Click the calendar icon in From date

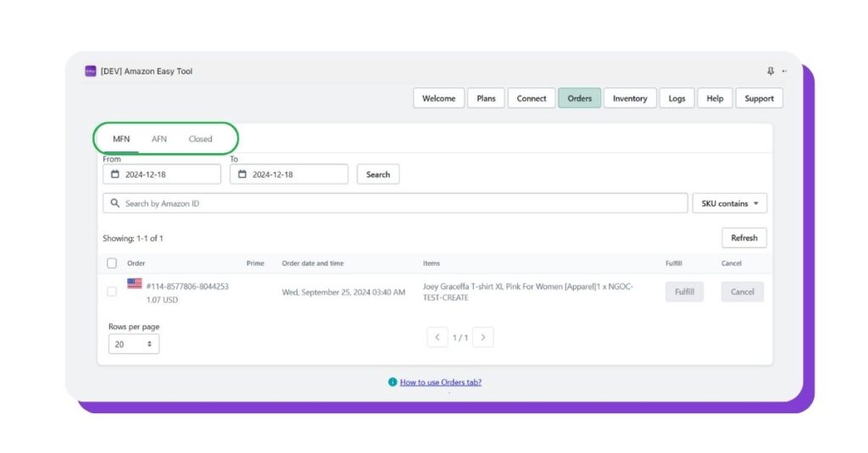click(x=115, y=174)
